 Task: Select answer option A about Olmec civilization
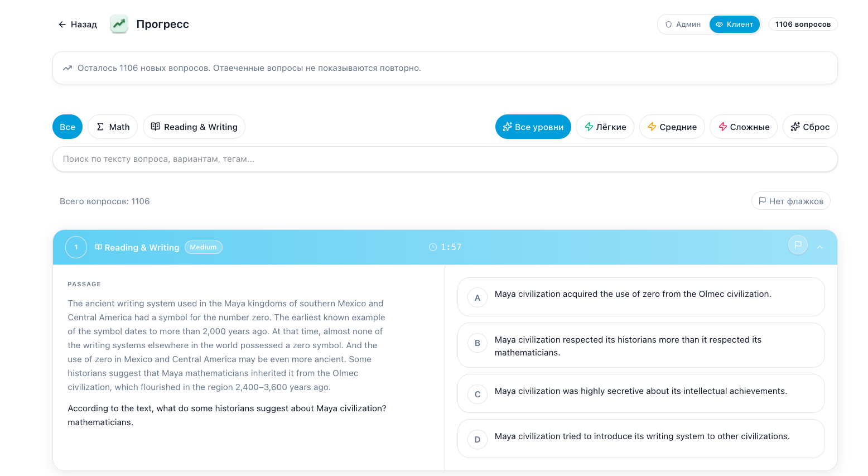[640, 297]
